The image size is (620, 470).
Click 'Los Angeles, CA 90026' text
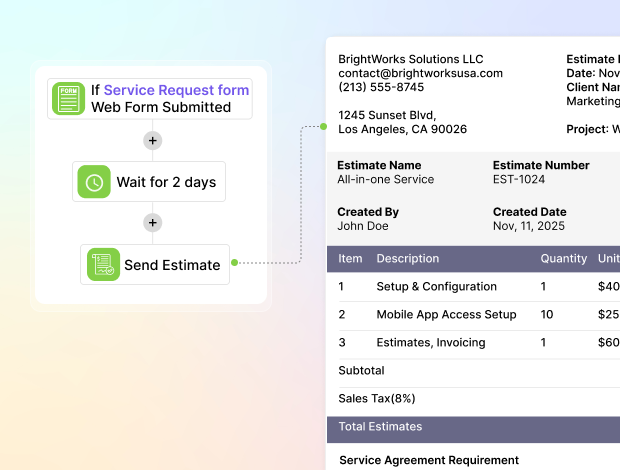[x=403, y=129]
